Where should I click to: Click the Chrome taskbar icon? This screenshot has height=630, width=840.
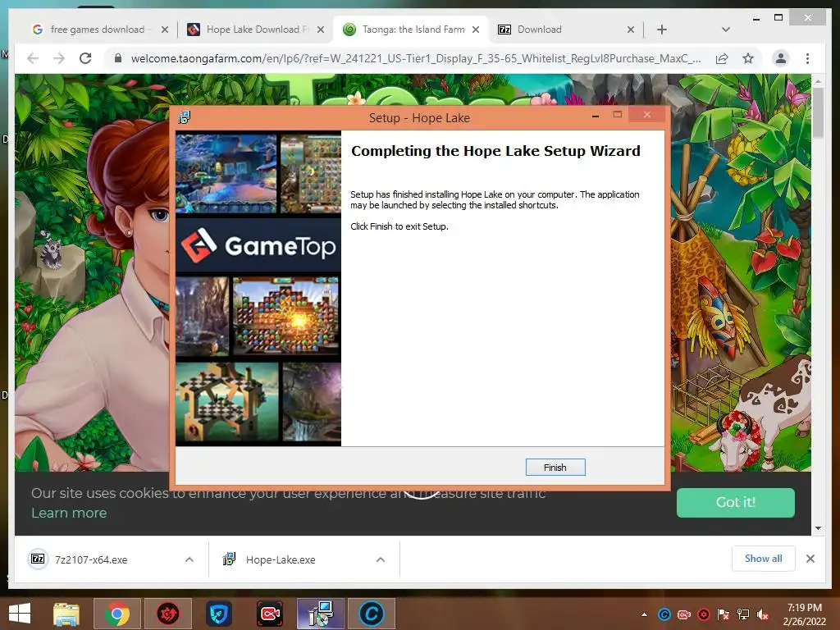(x=117, y=614)
